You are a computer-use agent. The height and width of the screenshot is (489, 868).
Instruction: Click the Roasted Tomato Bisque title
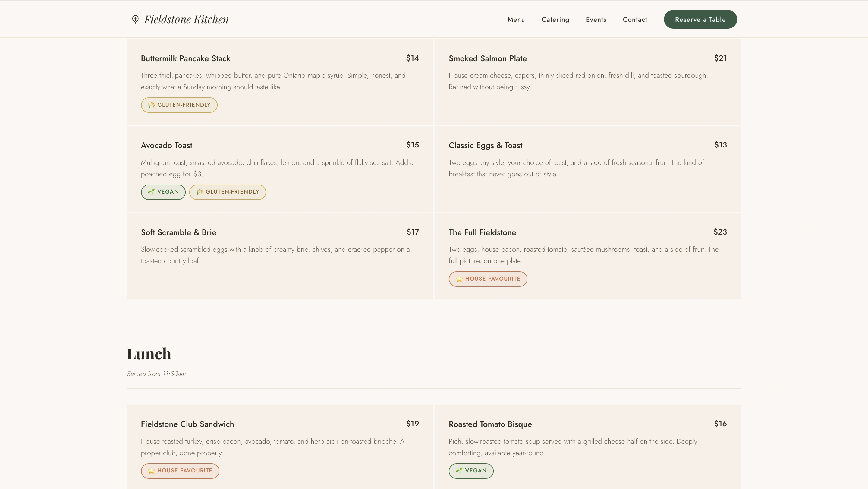490,424
